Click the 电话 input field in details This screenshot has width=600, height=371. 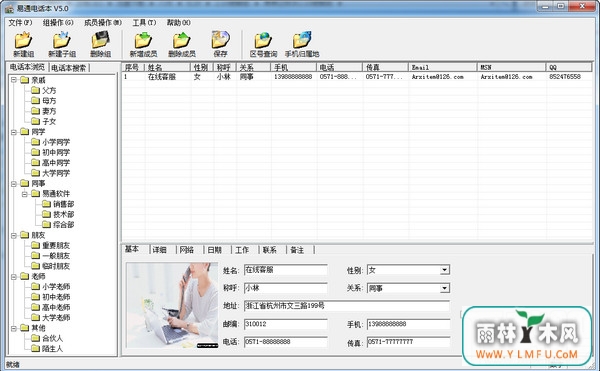[x=286, y=342]
